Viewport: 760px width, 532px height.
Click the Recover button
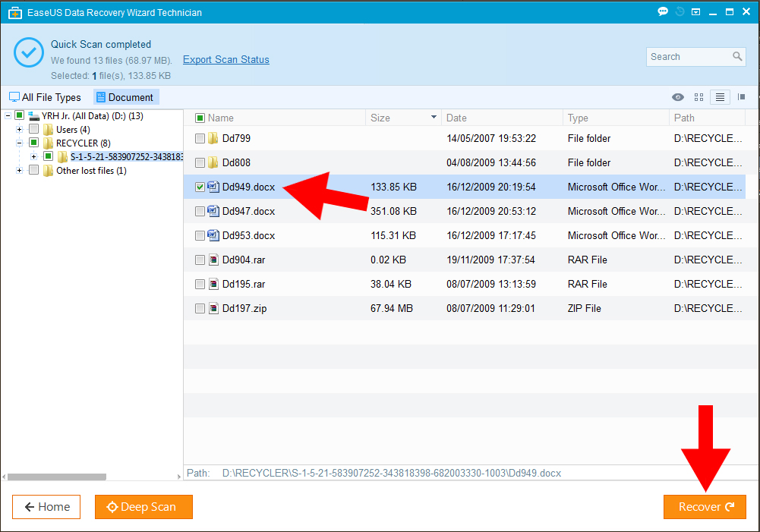coord(705,507)
